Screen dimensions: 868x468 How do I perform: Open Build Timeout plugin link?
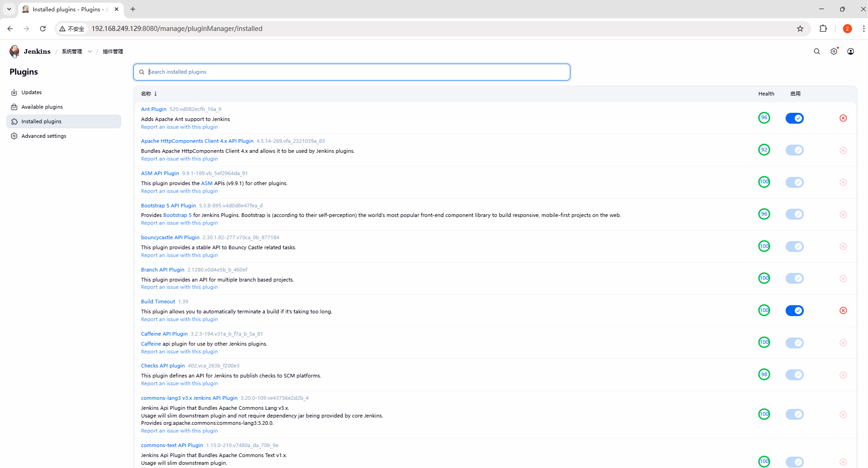point(158,302)
